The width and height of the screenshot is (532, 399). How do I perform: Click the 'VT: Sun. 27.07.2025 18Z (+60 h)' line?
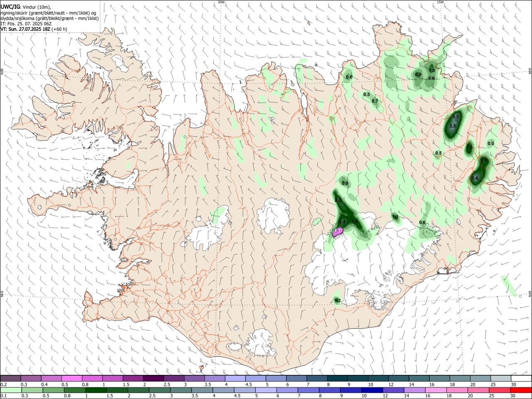[x=34, y=29]
